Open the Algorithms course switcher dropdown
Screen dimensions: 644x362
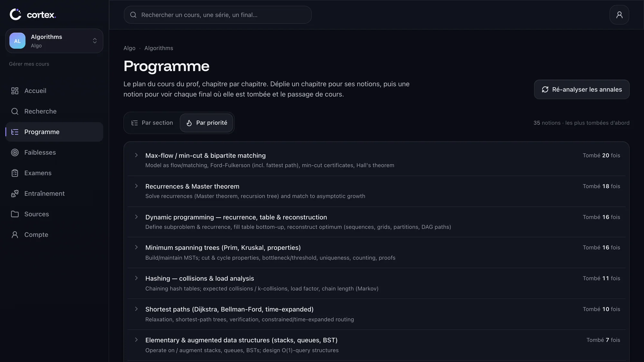pyautogui.click(x=54, y=41)
